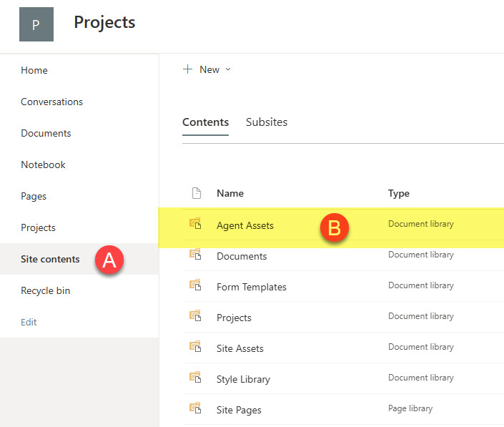
Task: Open the Agent Assets library
Action: tap(245, 226)
